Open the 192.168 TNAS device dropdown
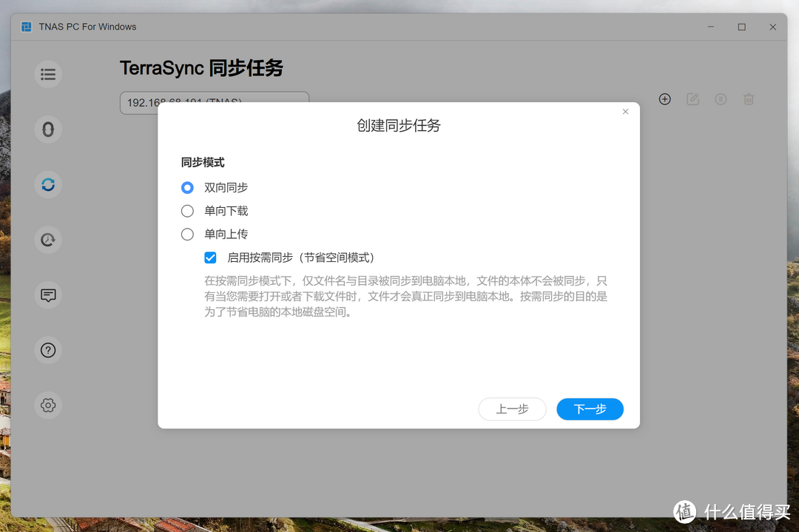The image size is (799, 532). [x=215, y=102]
